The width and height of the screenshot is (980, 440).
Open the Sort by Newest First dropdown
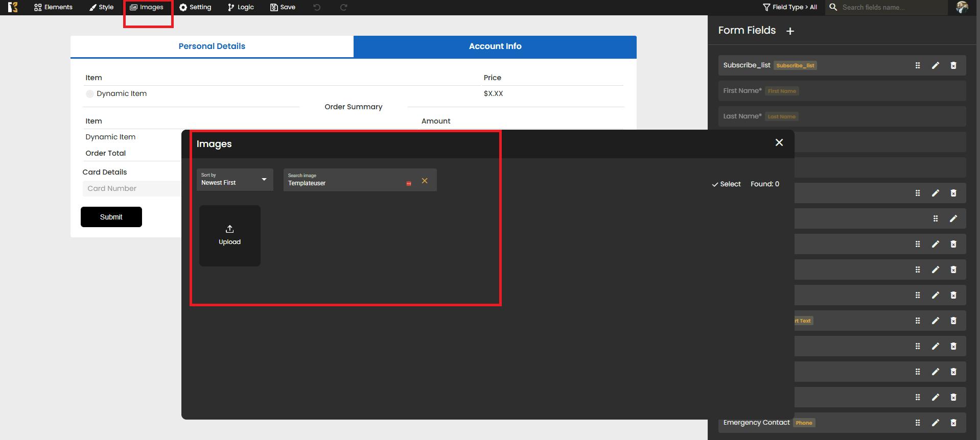click(235, 180)
